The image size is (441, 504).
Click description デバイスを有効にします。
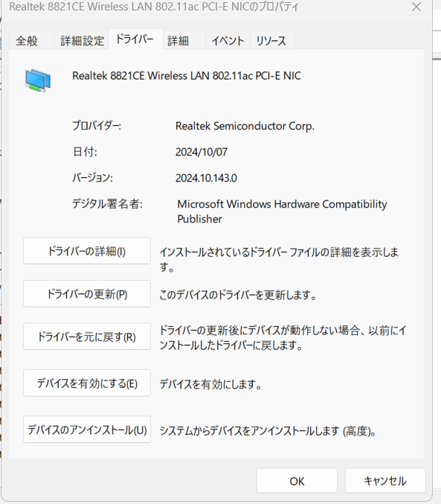click(x=210, y=384)
